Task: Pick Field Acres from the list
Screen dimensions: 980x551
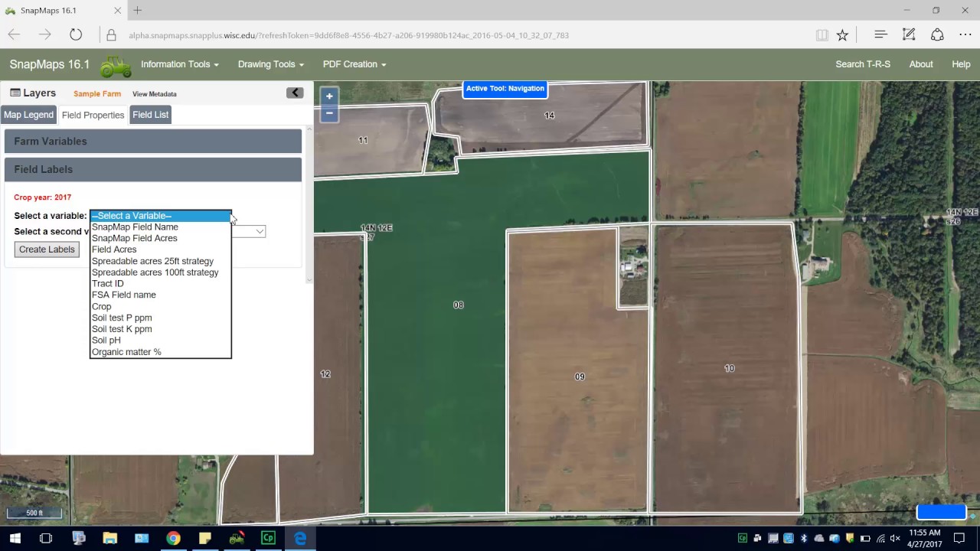Action: (x=160, y=249)
